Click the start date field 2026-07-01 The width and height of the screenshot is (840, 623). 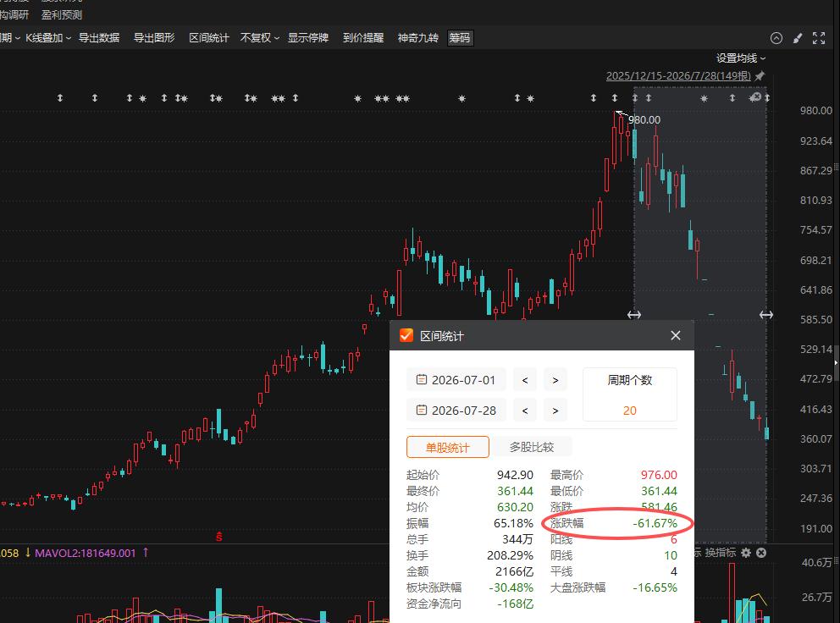click(456, 380)
